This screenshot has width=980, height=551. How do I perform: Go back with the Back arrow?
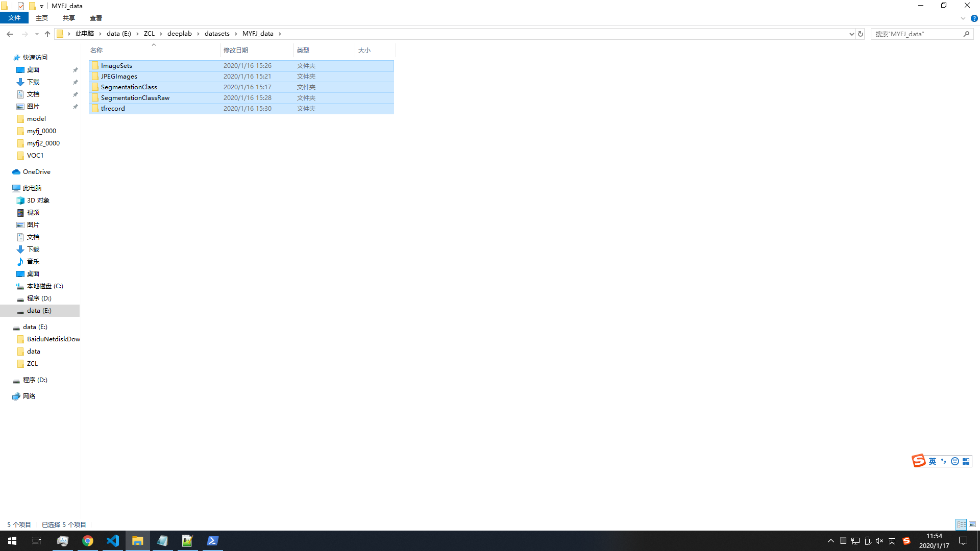click(x=10, y=34)
